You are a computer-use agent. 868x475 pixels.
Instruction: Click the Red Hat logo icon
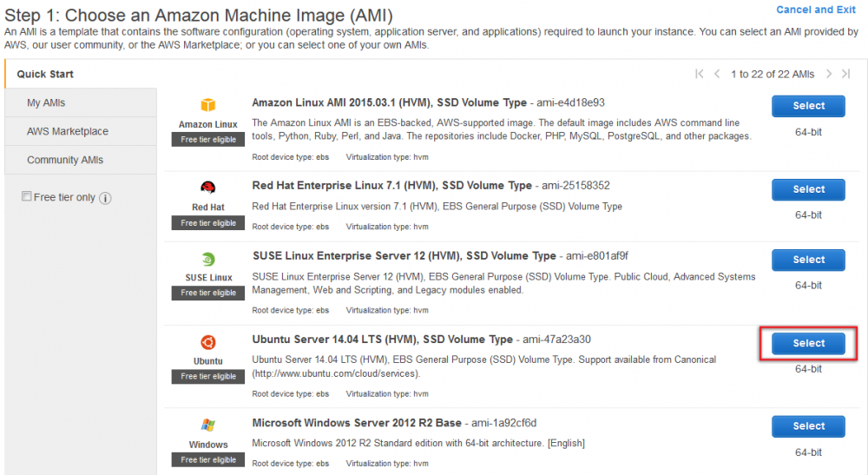[x=208, y=187]
